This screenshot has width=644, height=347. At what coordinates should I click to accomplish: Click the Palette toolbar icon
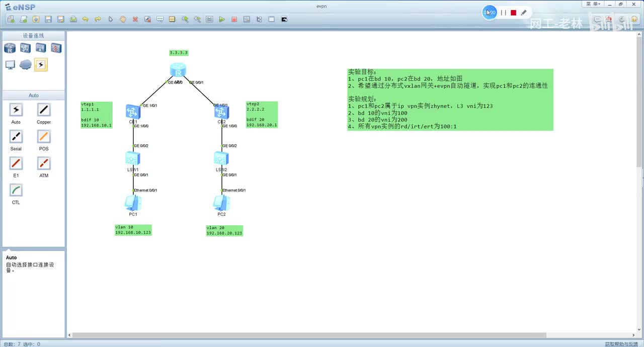(172, 19)
